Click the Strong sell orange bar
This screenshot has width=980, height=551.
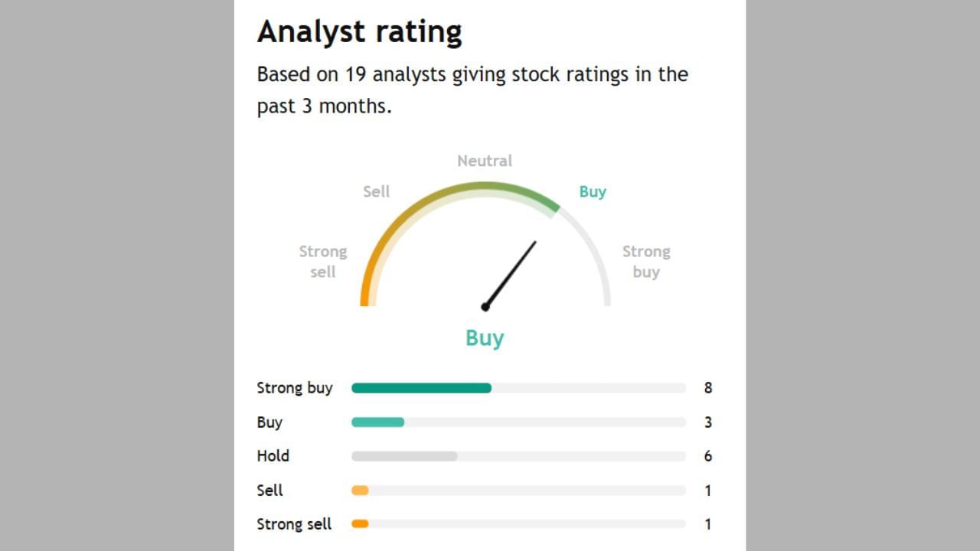(x=360, y=524)
